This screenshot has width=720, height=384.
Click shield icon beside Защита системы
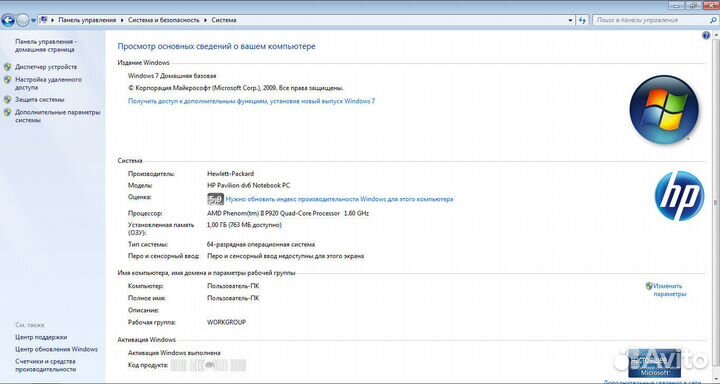click(7, 99)
